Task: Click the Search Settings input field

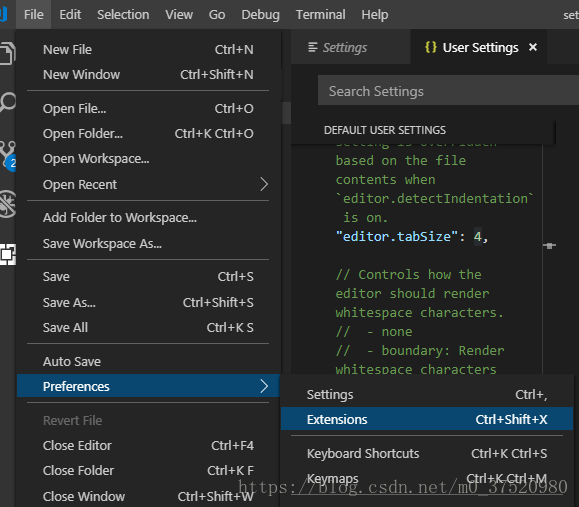Action: [448, 91]
